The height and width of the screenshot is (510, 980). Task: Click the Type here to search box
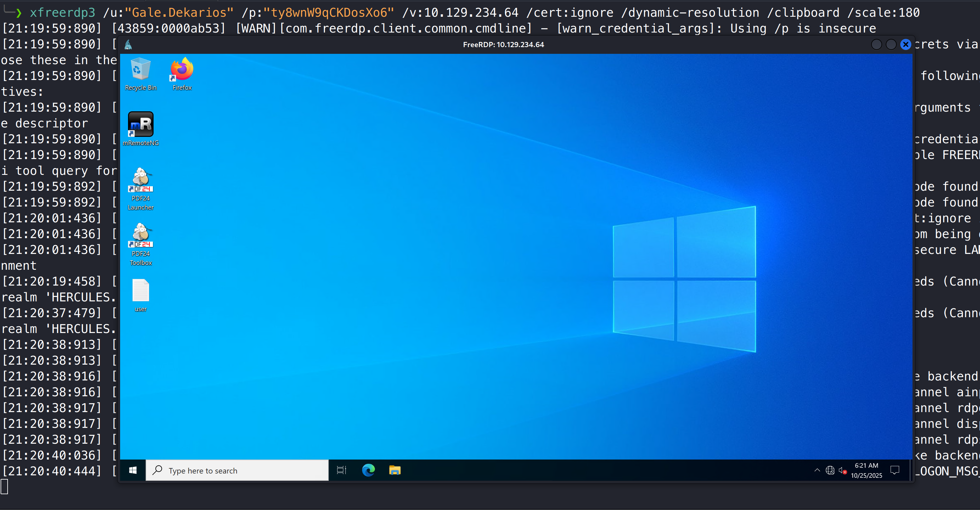point(237,470)
